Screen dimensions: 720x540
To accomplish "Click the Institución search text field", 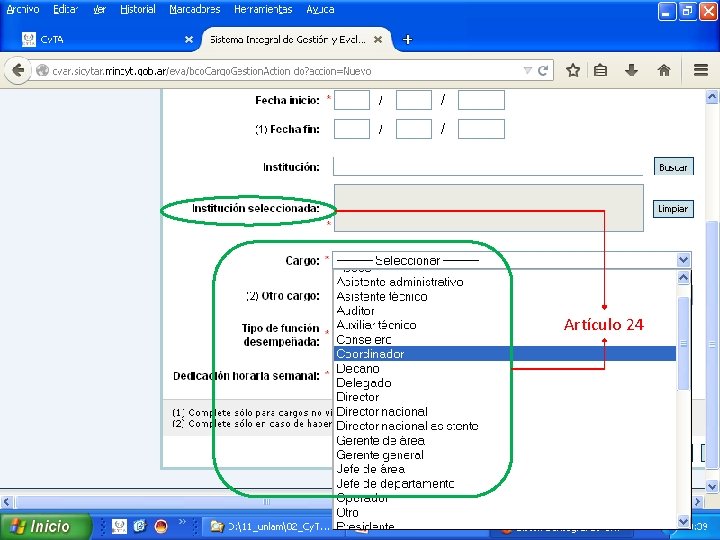I will [x=488, y=167].
